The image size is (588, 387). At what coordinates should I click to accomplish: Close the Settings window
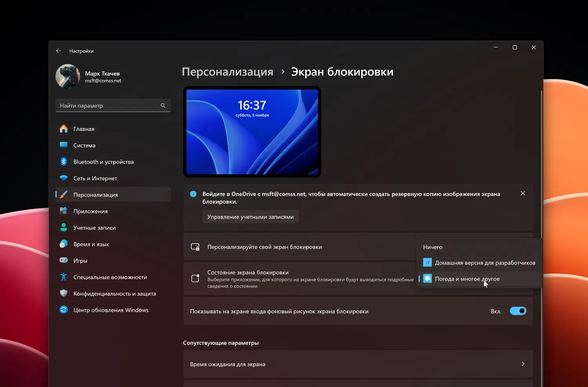coord(534,47)
